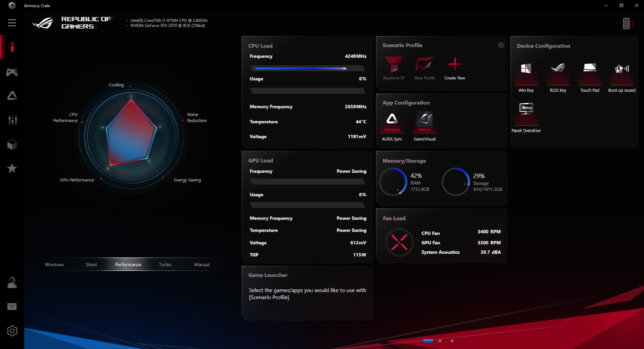Viewport: 644px width, 349px height.
Task: Switch to Manual operating mode
Action: (x=202, y=265)
